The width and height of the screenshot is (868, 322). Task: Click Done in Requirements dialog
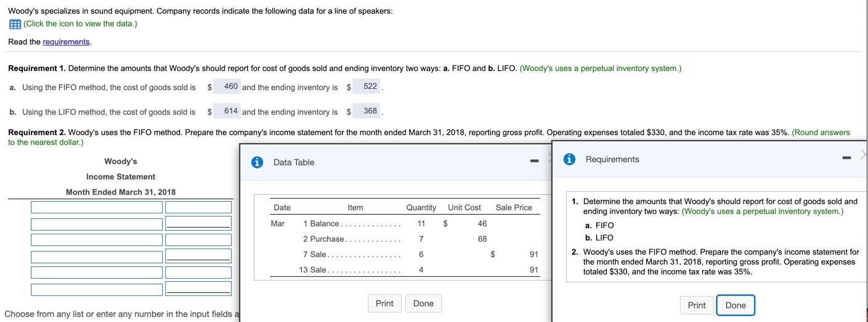[x=736, y=305]
